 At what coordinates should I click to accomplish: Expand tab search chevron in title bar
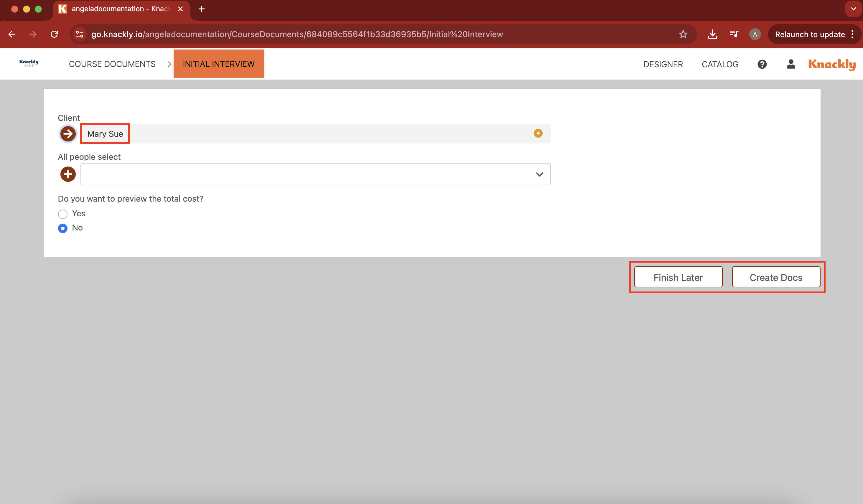pyautogui.click(x=853, y=9)
